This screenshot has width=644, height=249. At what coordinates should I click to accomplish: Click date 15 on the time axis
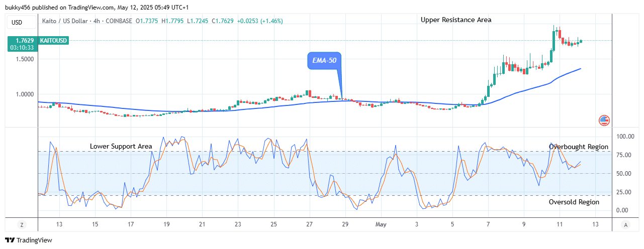point(95,224)
